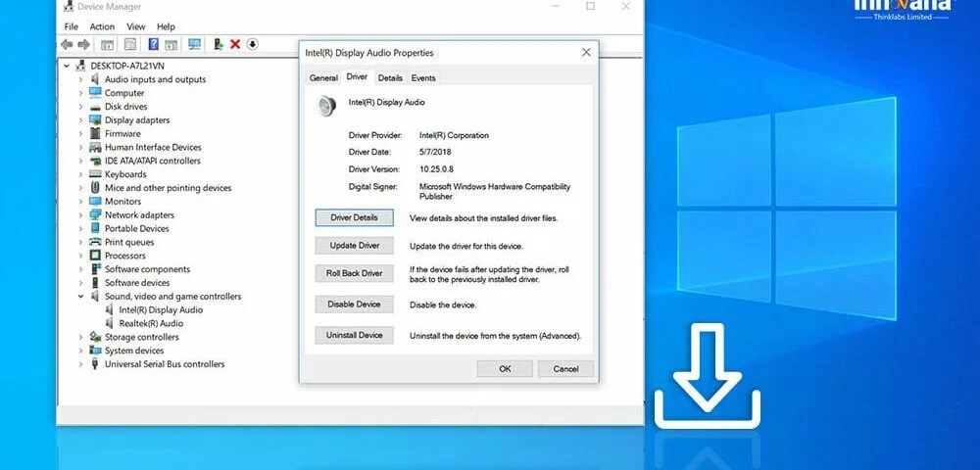
Task: Click the Monitors category icon
Action: tap(95, 201)
